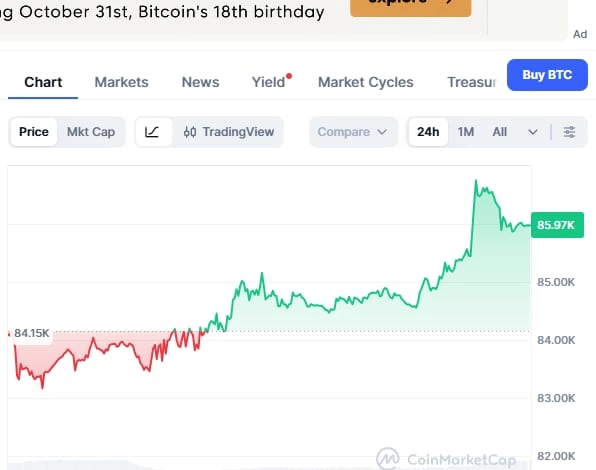Viewport: 596px width, 470px height.
Task: Select the line chart icon
Action: pyautogui.click(x=153, y=132)
